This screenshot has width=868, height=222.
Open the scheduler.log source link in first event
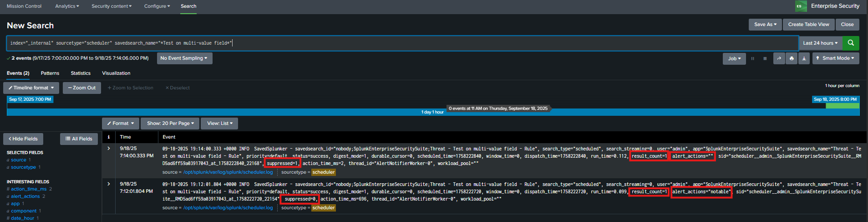coord(228,172)
